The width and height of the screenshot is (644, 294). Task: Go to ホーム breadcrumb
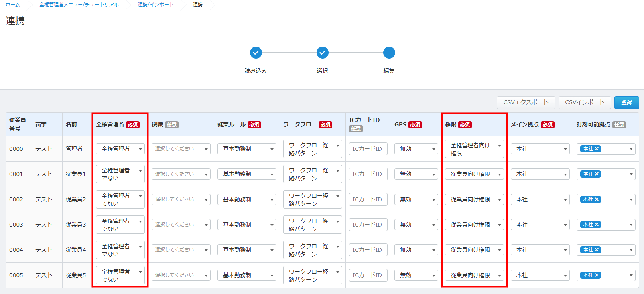point(13,5)
